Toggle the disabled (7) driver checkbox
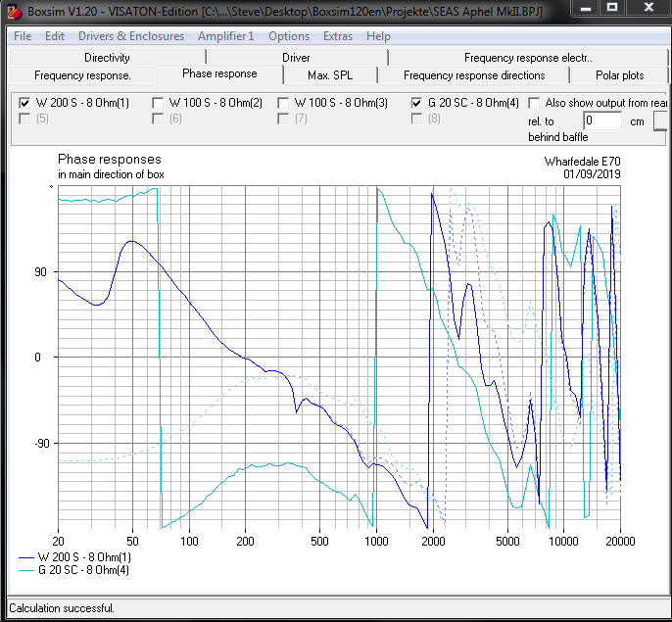The width and height of the screenshot is (672, 622). (283, 119)
